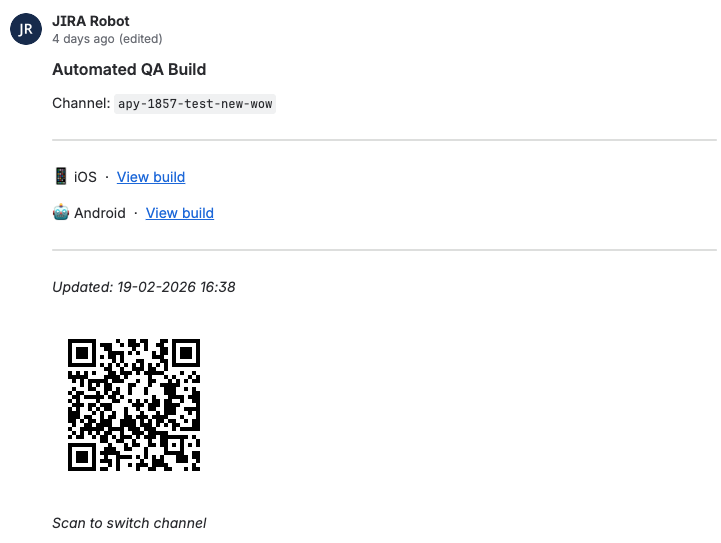Click the "(edited)" label beside the timestamp
Viewport: 721px width, 543px height.
(x=141, y=39)
